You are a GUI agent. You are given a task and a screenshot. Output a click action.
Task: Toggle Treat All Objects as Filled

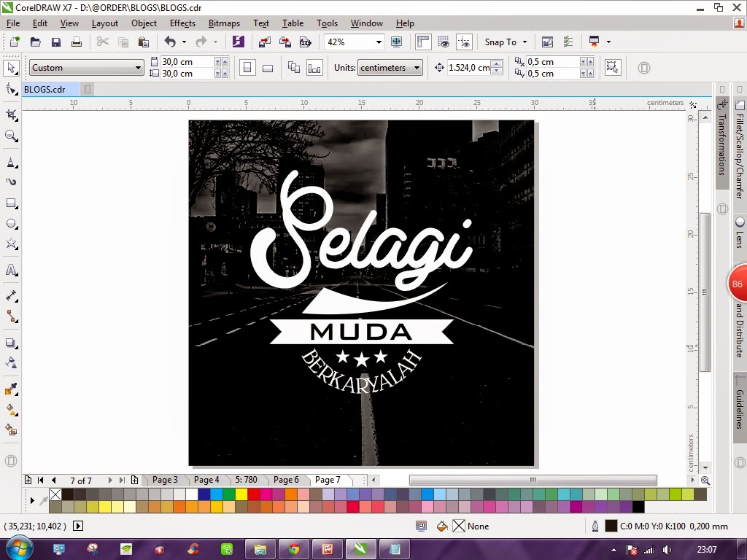click(x=612, y=68)
